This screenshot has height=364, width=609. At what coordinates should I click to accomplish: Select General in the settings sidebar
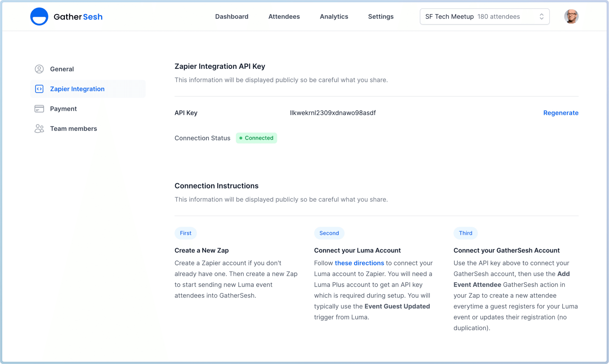click(x=88, y=69)
